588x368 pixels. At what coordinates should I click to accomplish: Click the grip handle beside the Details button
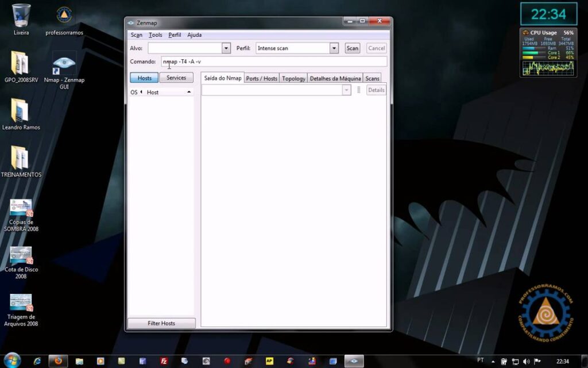tap(358, 90)
